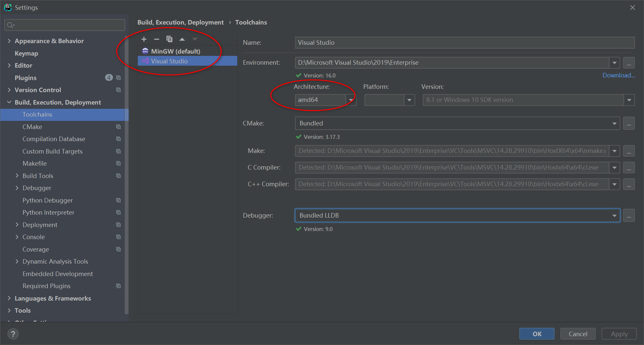The image size is (644, 345).
Task: Click the settings search field
Action: [64, 25]
